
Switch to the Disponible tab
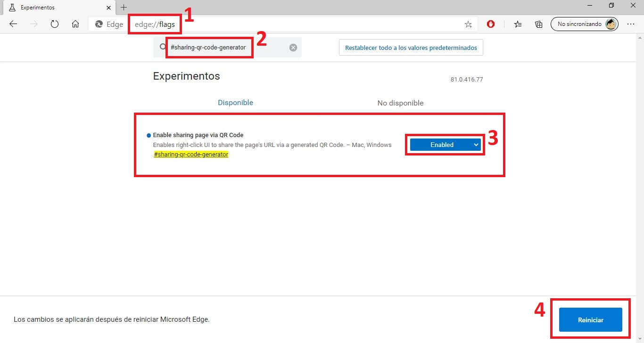[235, 102]
